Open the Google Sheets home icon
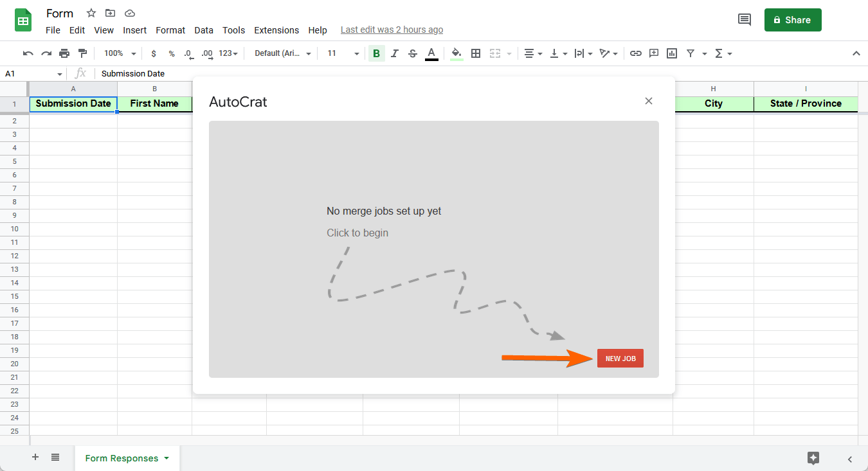The image size is (868, 471). (23, 20)
